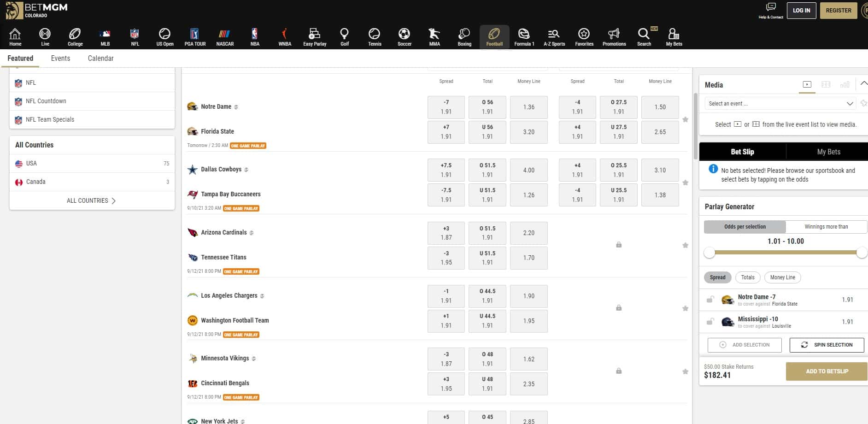Open NFL Team Specials in sidebar
Viewport: 868px width, 424px height.
[x=92, y=120]
